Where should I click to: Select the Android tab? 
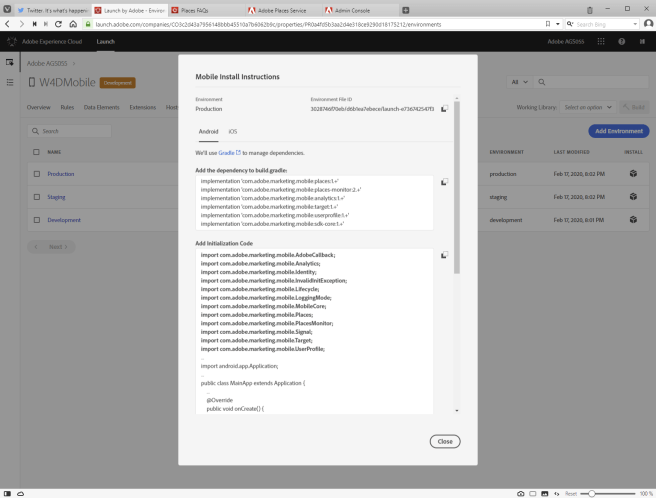coord(208,131)
